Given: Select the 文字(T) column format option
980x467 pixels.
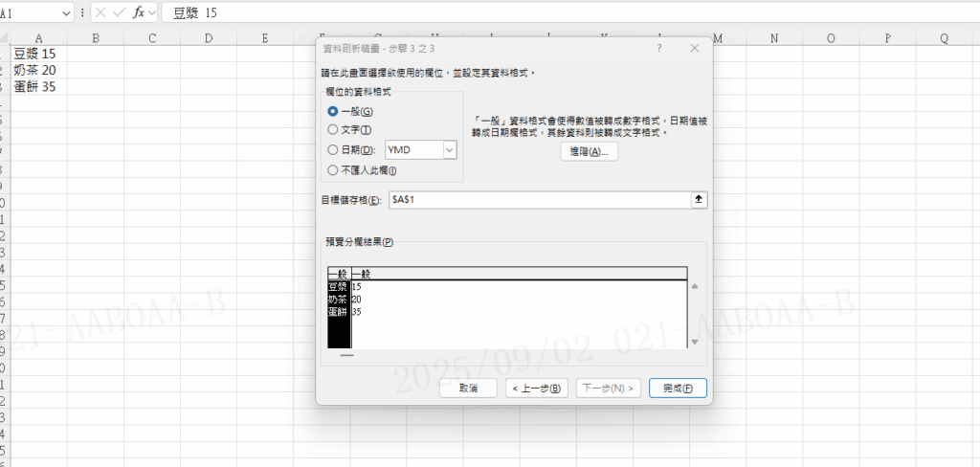Looking at the screenshot, I should pyautogui.click(x=333, y=129).
